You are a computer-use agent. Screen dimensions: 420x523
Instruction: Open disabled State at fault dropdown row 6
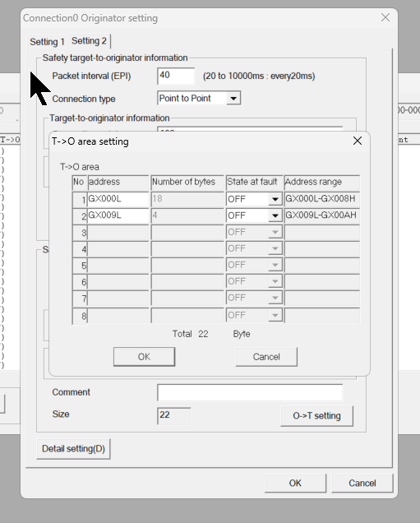tap(275, 281)
